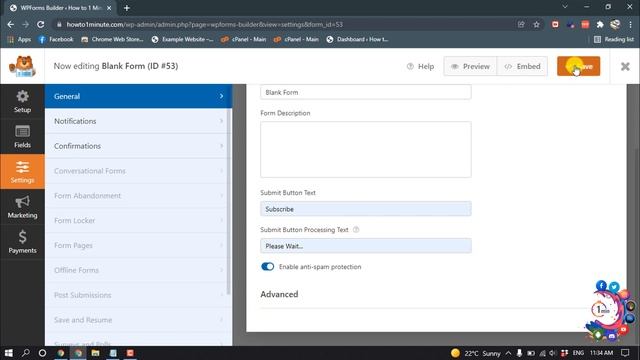The image size is (640, 360).
Task: Toggle Enable anti-spam protection switch
Action: tap(267, 267)
